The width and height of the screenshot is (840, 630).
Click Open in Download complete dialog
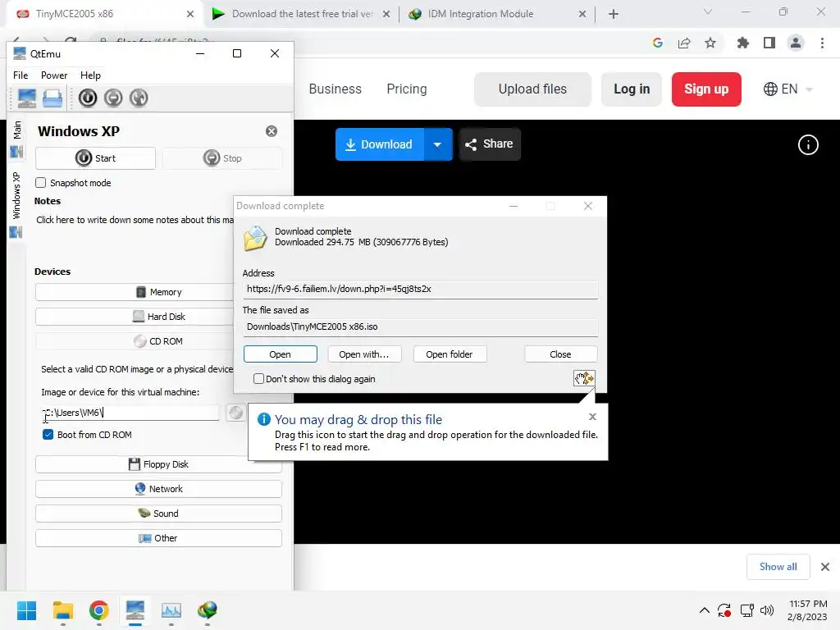(281, 354)
